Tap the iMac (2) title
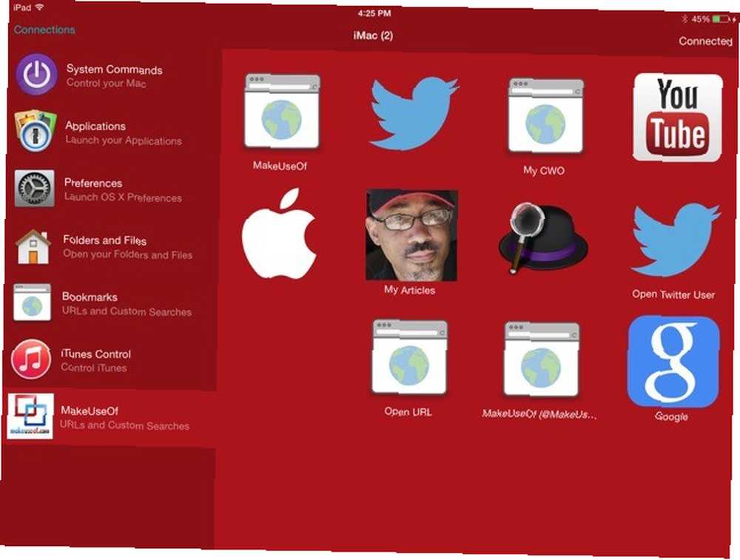Screen dimensions: 740x560 (373, 36)
